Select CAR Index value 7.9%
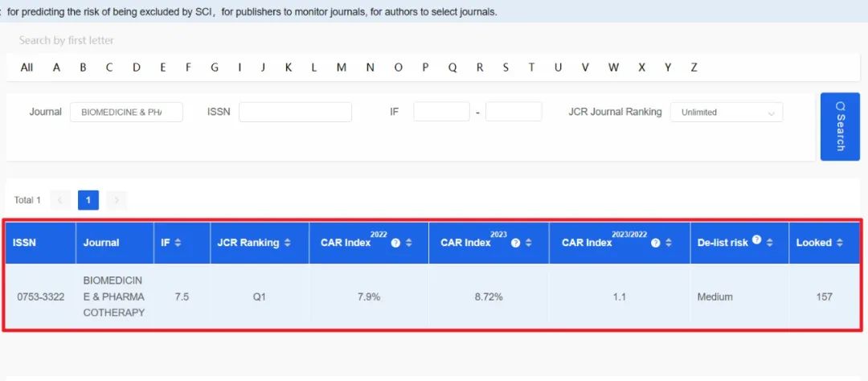Image resolution: width=868 pixels, height=381 pixels. (369, 297)
